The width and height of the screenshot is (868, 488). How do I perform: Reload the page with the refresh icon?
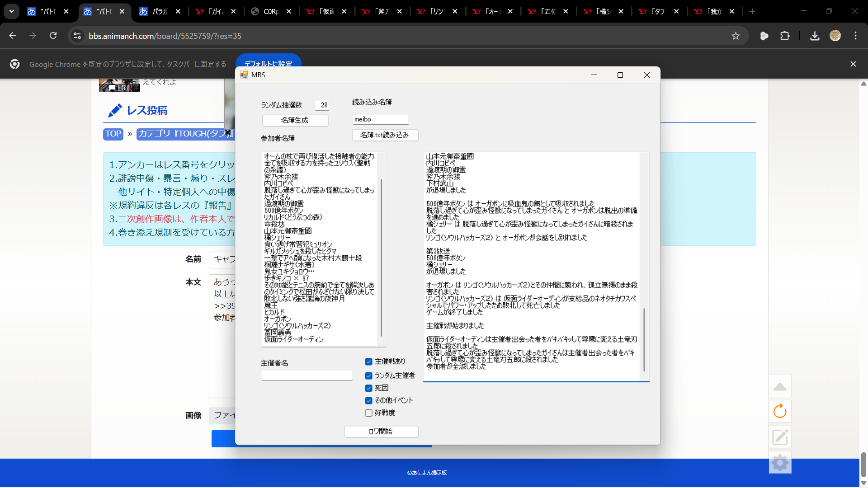[53, 36]
